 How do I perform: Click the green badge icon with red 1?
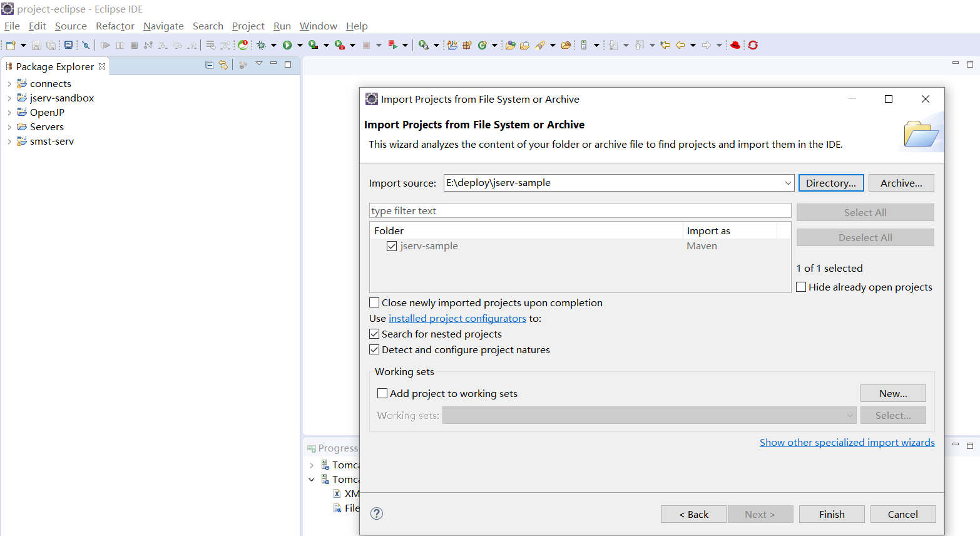tap(243, 45)
